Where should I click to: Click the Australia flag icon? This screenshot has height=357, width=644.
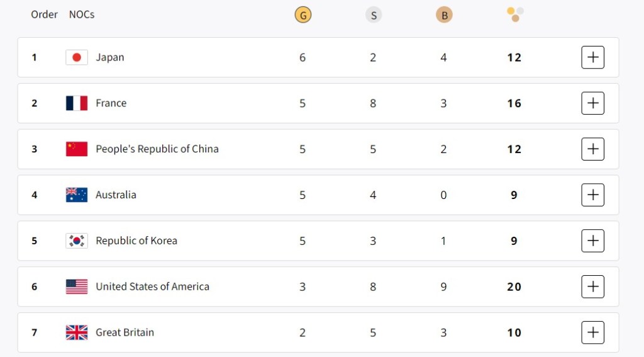click(x=77, y=195)
